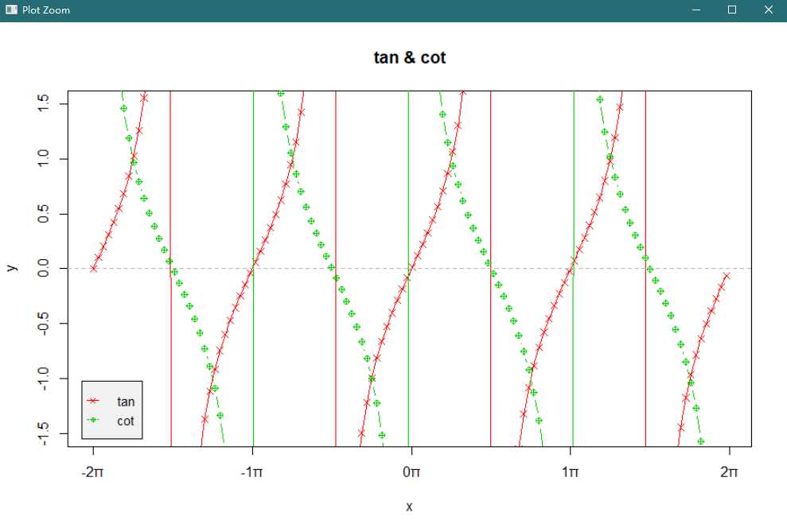This screenshot has height=532, width=787.
Task: Click the y-axis tick label '1.0'
Action: point(44,159)
